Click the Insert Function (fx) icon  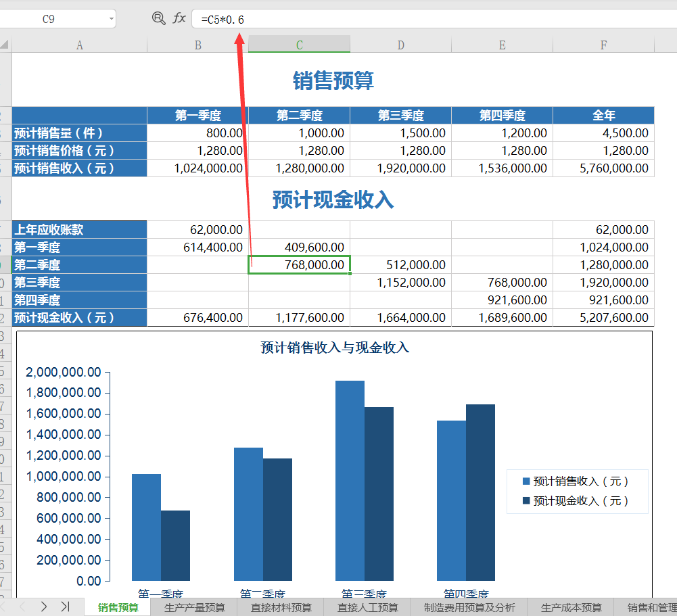[178, 19]
